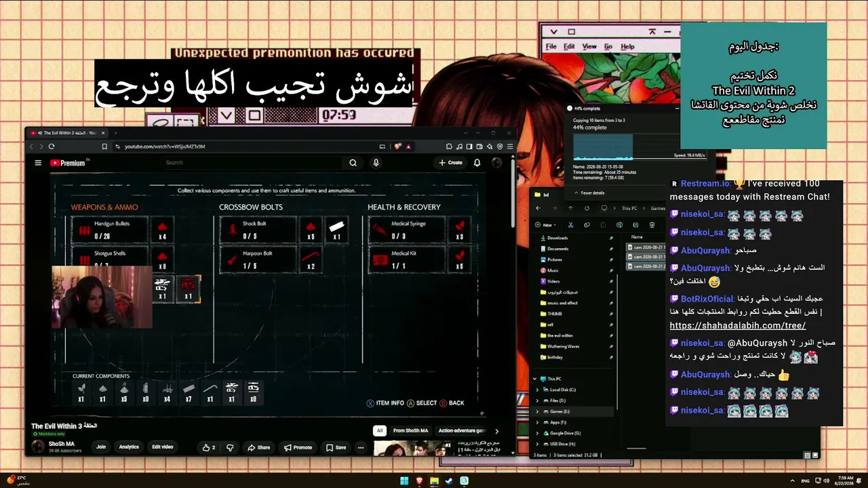868x488 pixels.
Task: Open more actions ellipsis under the video
Action: 361,447
